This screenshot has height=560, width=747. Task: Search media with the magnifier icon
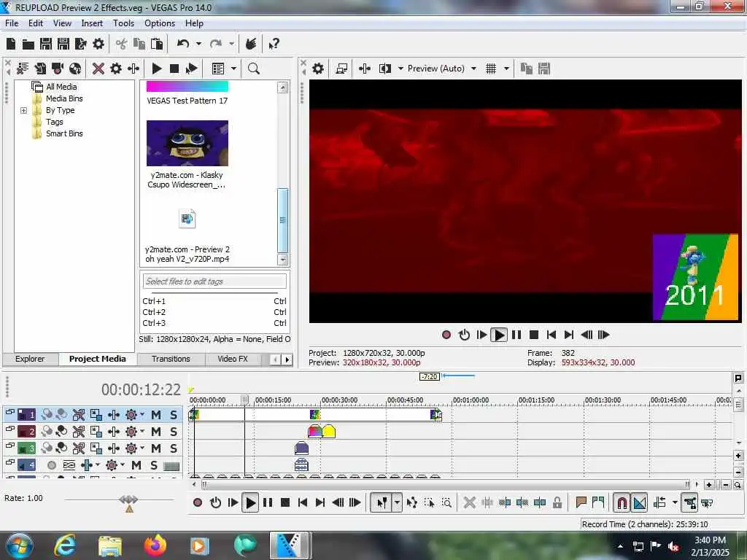254,69
